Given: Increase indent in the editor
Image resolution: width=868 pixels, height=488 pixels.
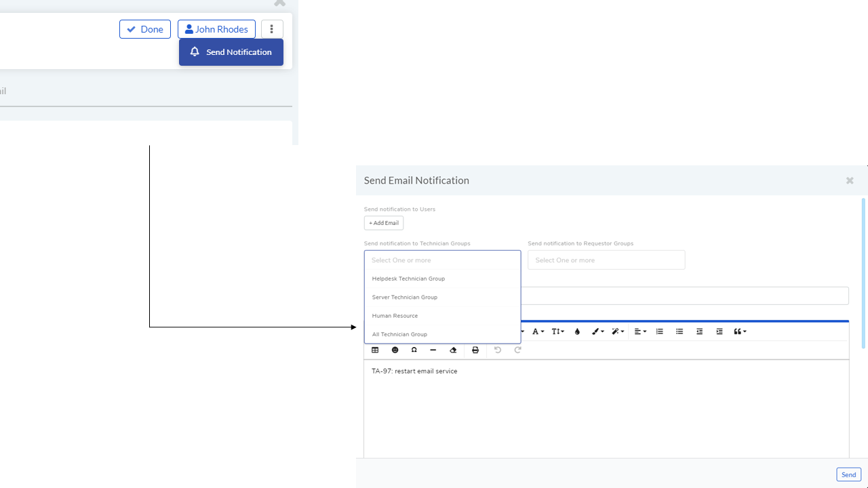Looking at the screenshot, I should [719, 331].
